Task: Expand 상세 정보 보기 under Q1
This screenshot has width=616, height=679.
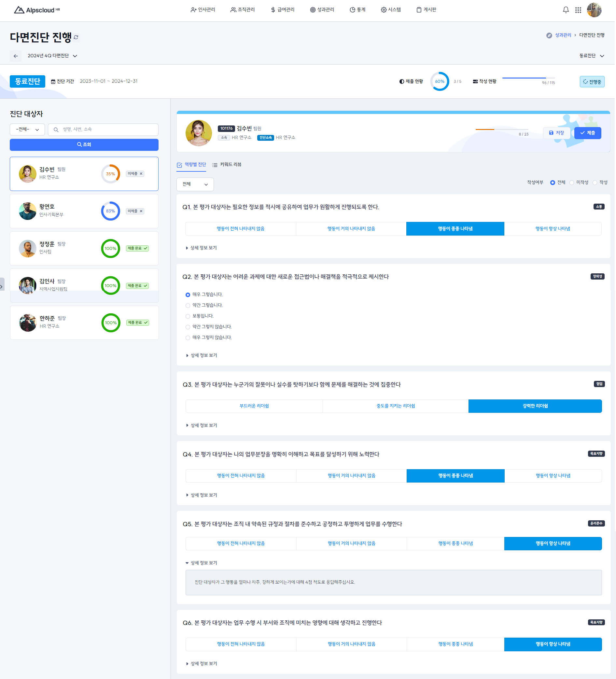Action: pyautogui.click(x=202, y=248)
